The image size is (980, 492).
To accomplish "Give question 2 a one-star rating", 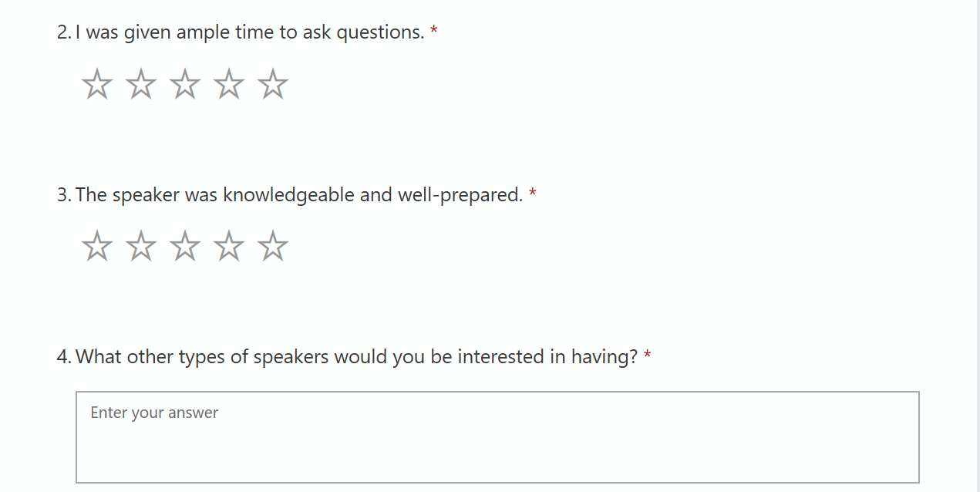I will click(x=97, y=84).
